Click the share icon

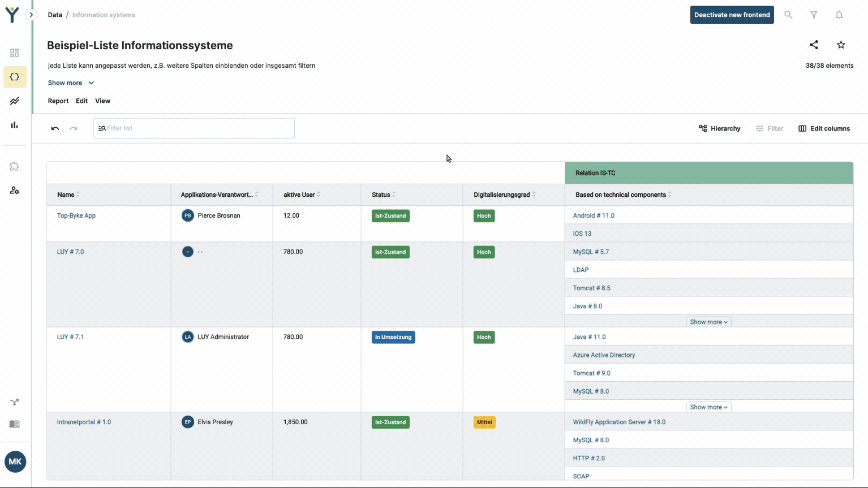tap(814, 45)
